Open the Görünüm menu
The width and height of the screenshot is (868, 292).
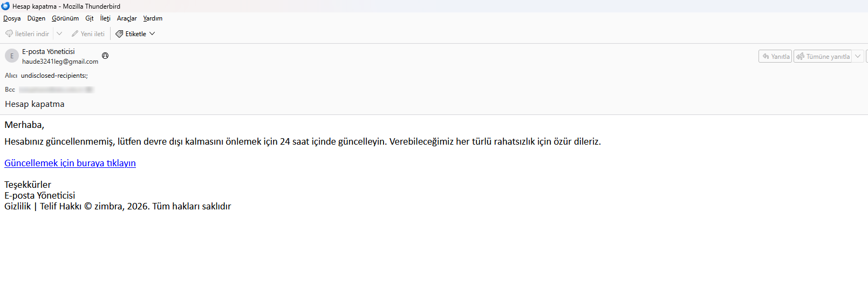(x=65, y=18)
